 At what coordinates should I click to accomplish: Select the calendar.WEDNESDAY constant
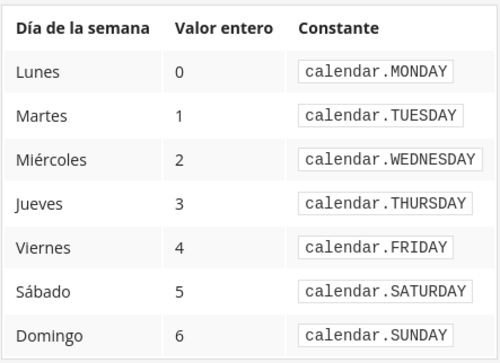tap(390, 160)
